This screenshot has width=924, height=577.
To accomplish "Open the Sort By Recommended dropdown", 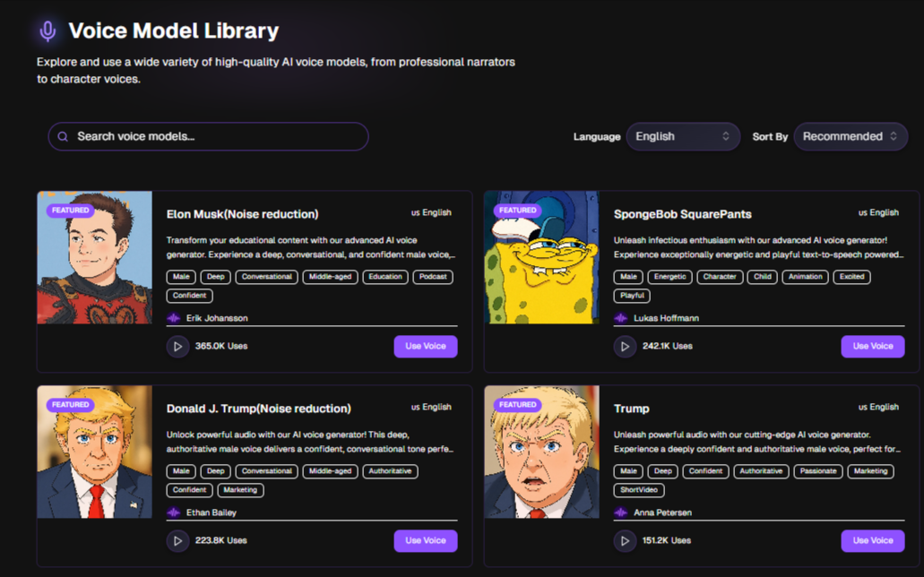I will point(851,137).
